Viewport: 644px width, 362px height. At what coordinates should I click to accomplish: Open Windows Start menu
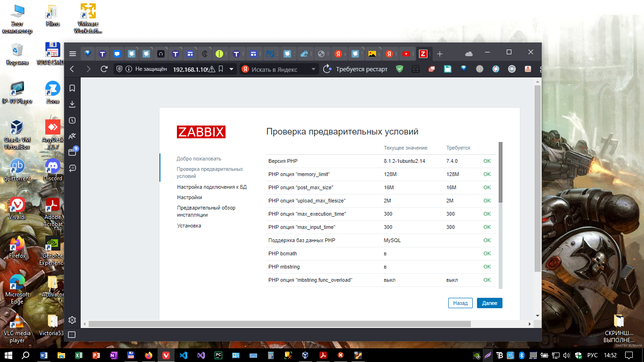click(8, 355)
